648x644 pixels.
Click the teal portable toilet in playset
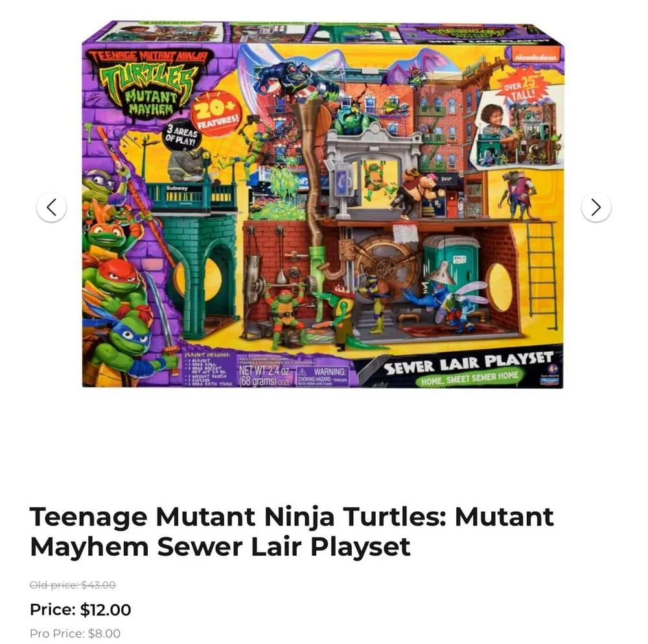[x=445, y=264]
